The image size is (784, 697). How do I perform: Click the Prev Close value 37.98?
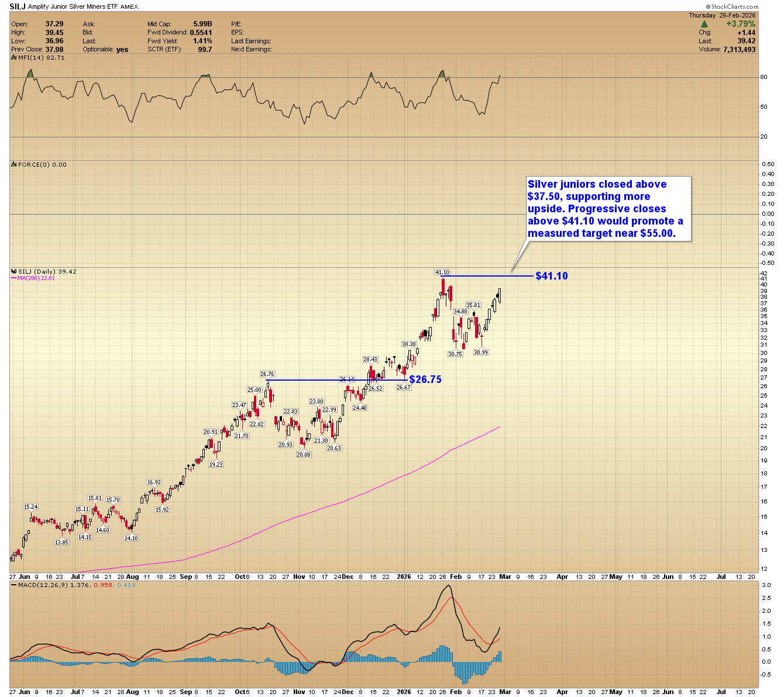[54, 50]
